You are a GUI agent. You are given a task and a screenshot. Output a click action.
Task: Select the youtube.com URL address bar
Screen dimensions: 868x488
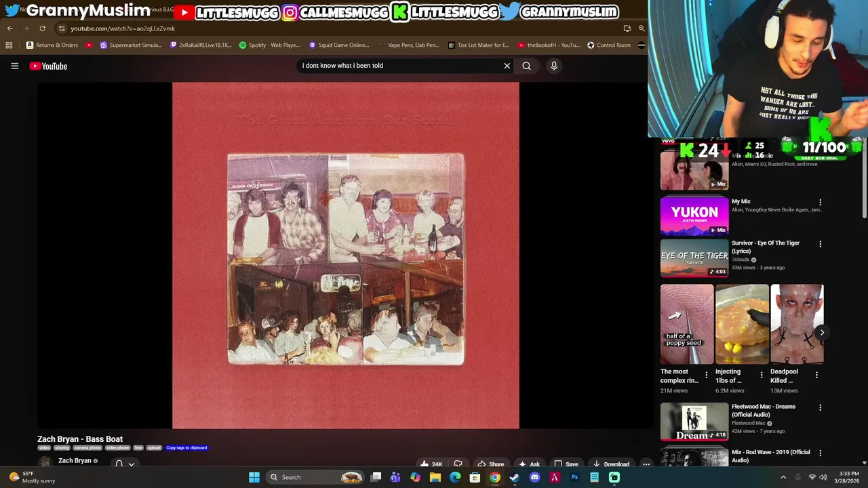click(122, 28)
